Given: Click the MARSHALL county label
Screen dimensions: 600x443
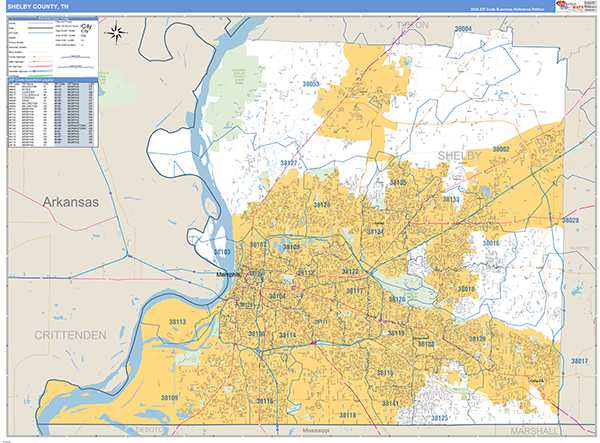Looking at the screenshot, I should (534, 431).
